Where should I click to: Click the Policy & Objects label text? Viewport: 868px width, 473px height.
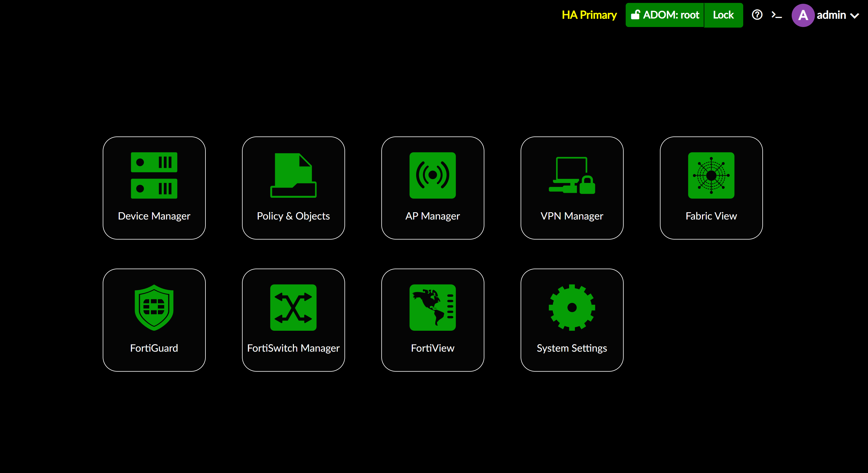293,216
